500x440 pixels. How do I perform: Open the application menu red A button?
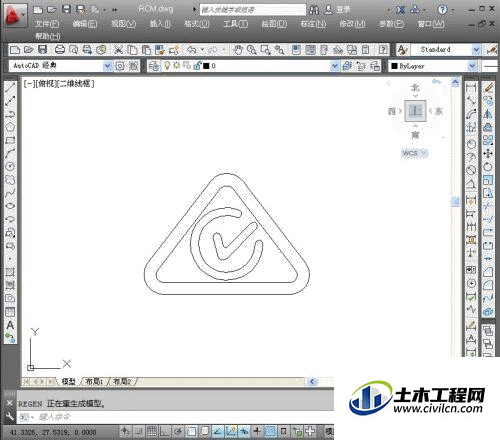15,15
